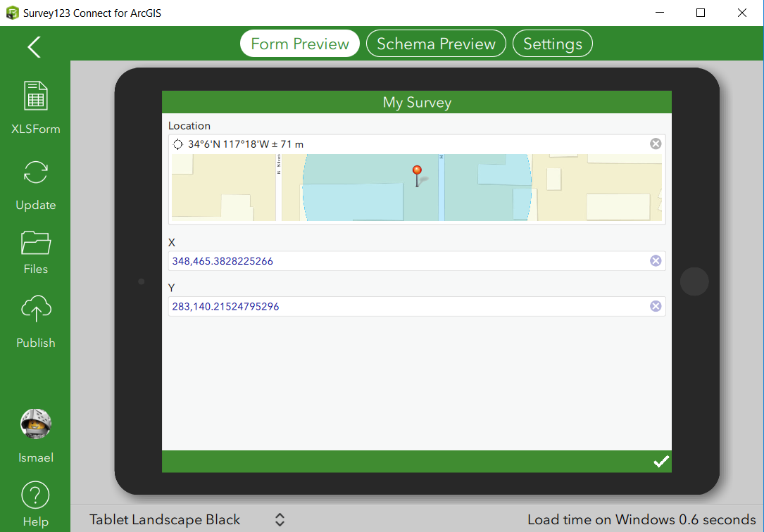The height and width of the screenshot is (532, 764).
Task: Click the location crosshair icon
Action: (178, 144)
